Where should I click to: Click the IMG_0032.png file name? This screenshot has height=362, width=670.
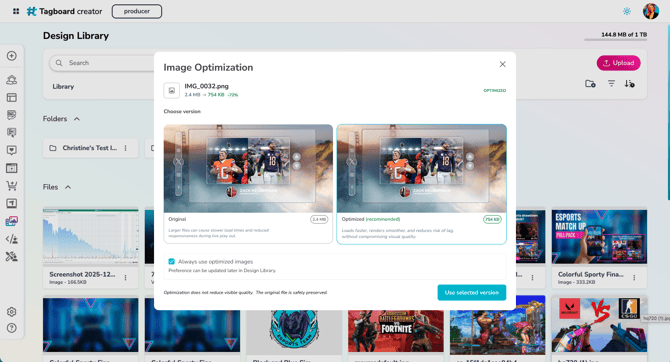click(x=206, y=86)
